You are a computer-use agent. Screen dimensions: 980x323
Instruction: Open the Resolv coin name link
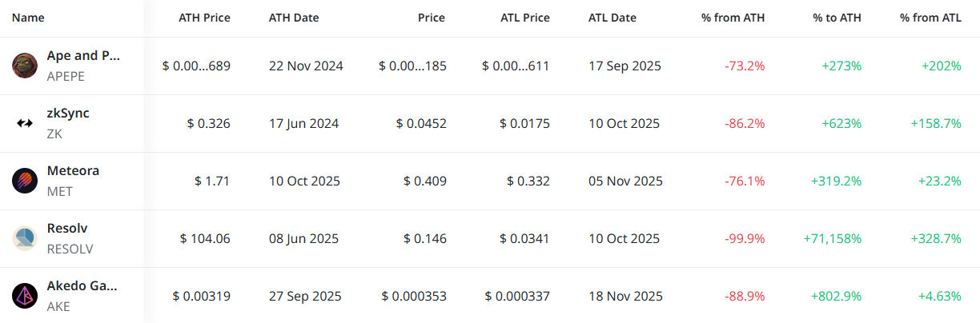coord(67,229)
